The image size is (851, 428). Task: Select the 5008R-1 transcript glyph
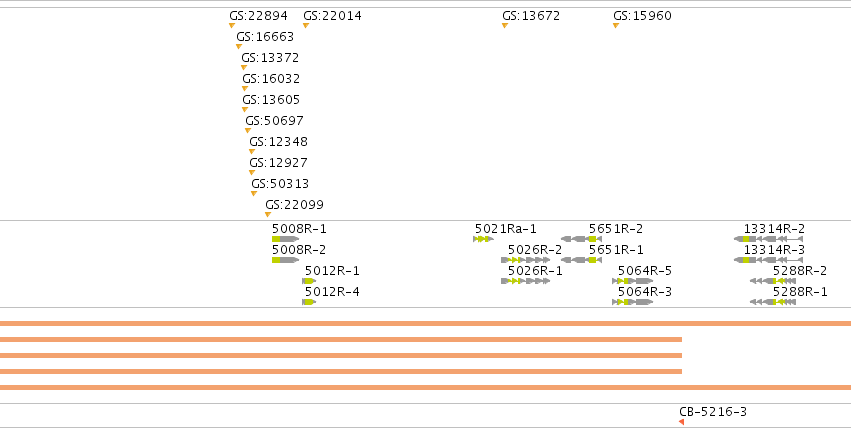click(285, 239)
